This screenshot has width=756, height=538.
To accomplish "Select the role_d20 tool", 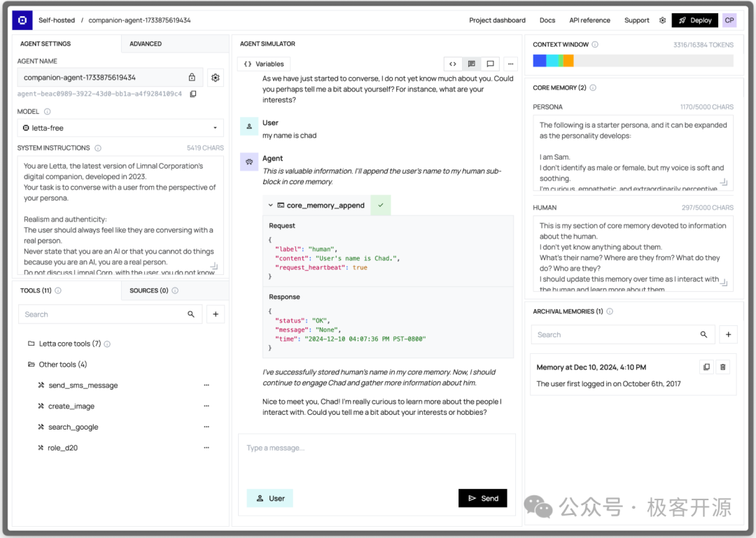I will tap(63, 447).
